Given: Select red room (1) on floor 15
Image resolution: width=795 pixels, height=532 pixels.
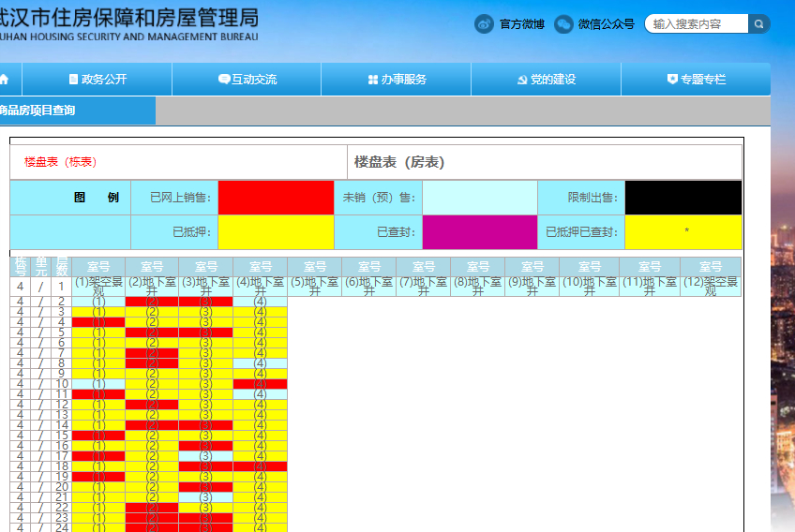Looking at the screenshot, I should pyautogui.click(x=98, y=436).
